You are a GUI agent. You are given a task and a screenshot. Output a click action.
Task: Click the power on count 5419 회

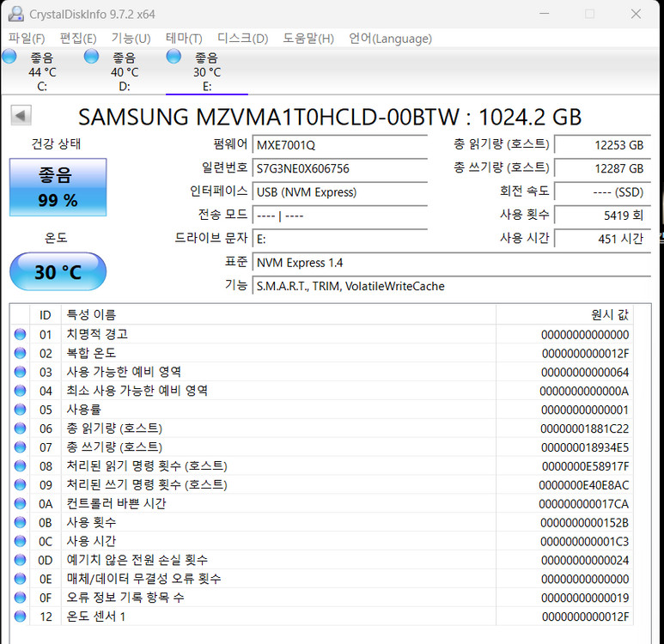tap(602, 216)
